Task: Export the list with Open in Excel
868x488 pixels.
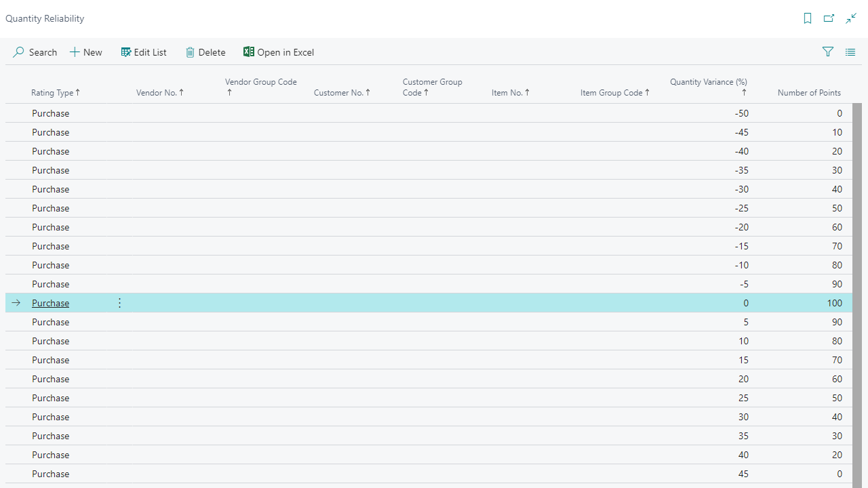Action: tap(279, 52)
